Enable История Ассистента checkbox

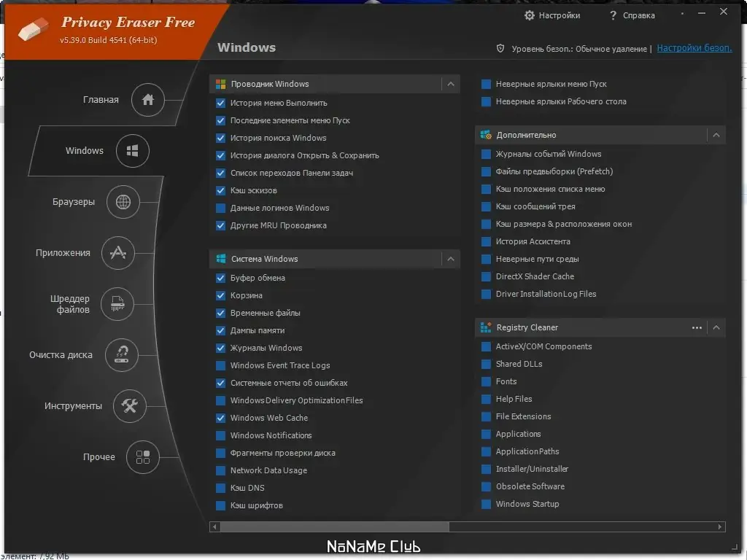486,241
